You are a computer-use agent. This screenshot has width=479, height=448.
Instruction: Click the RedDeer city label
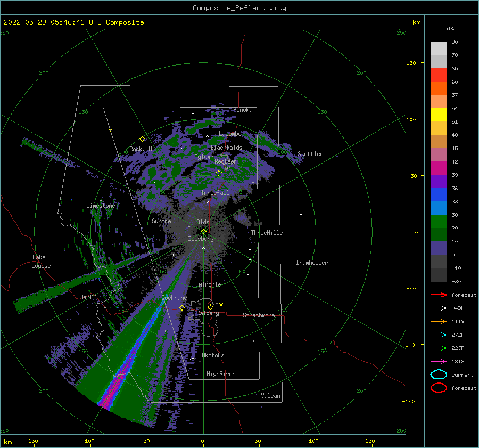coord(226,161)
